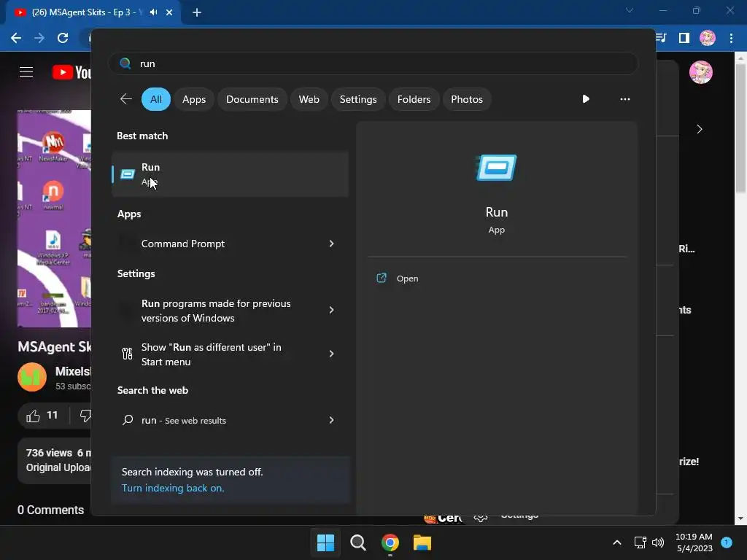Show hidden system tray icons
Image resolution: width=747 pixels, height=560 pixels.
pyautogui.click(x=616, y=542)
